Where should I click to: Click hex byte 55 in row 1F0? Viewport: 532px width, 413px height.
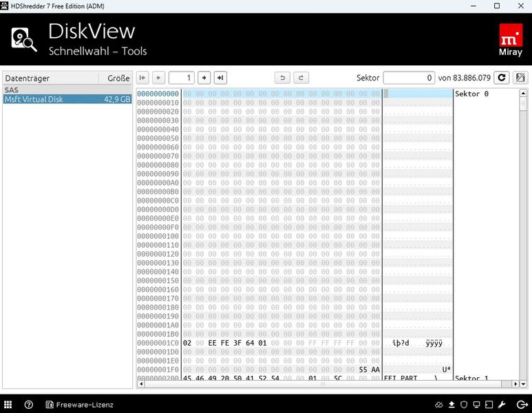[363, 370]
